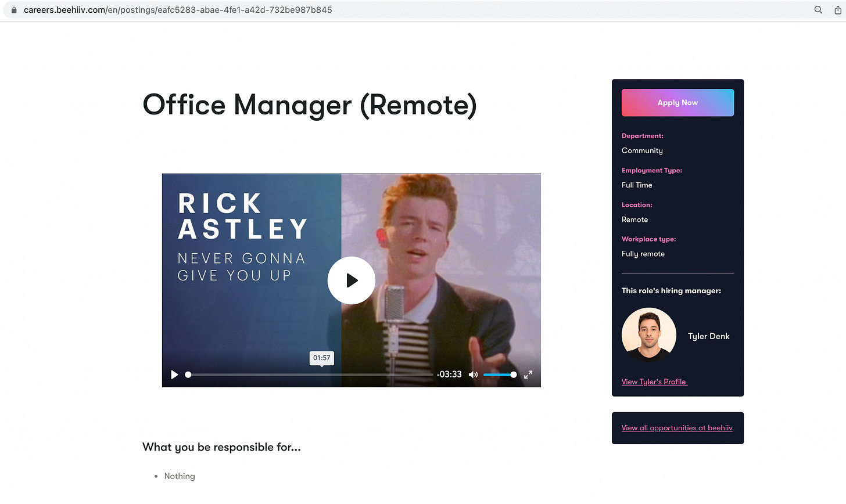846x504 pixels.
Task: Click the hiring manager name Tyler Denk
Action: point(709,336)
